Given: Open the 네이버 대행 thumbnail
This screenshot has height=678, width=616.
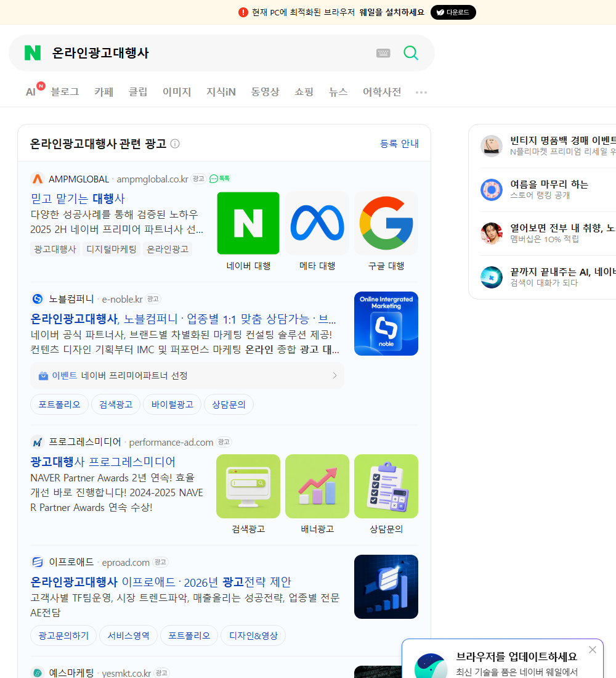Looking at the screenshot, I should coord(248,223).
